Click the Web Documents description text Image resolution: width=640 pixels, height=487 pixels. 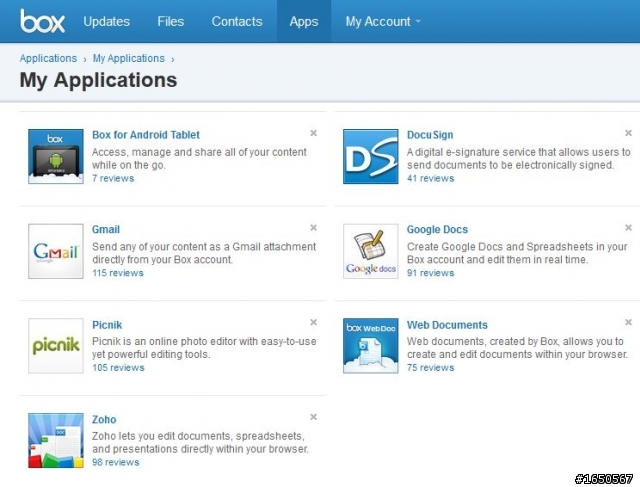517,348
